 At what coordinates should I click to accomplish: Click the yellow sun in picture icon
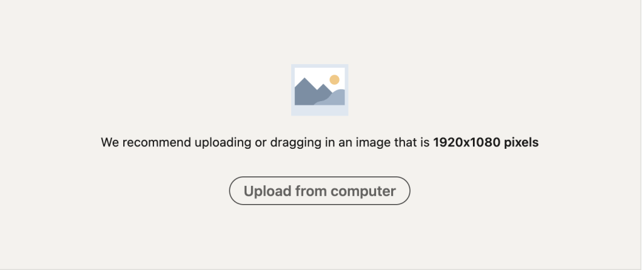point(335,80)
